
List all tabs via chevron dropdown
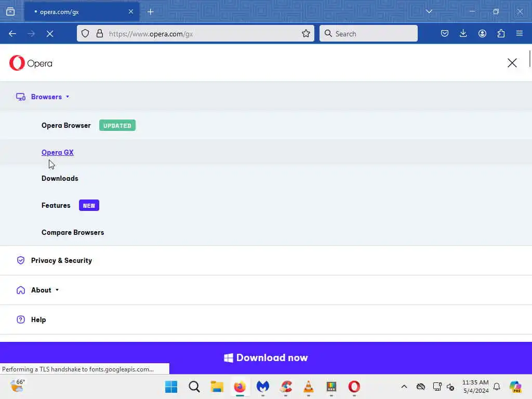click(429, 11)
